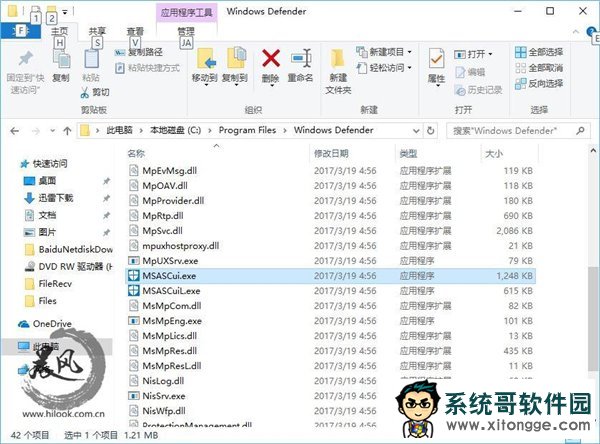Viewport: 600px width, 444px height.
Task: Refresh the current folder
Action: click(x=430, y=131)
